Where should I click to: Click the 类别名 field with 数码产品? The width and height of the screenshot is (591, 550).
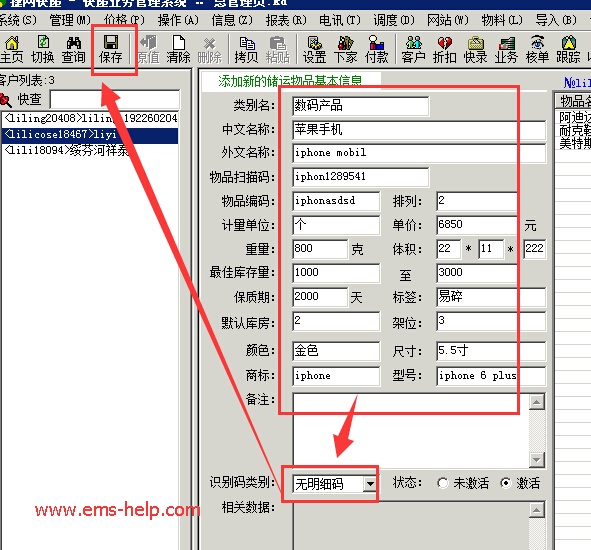click(x=360, y=106)
